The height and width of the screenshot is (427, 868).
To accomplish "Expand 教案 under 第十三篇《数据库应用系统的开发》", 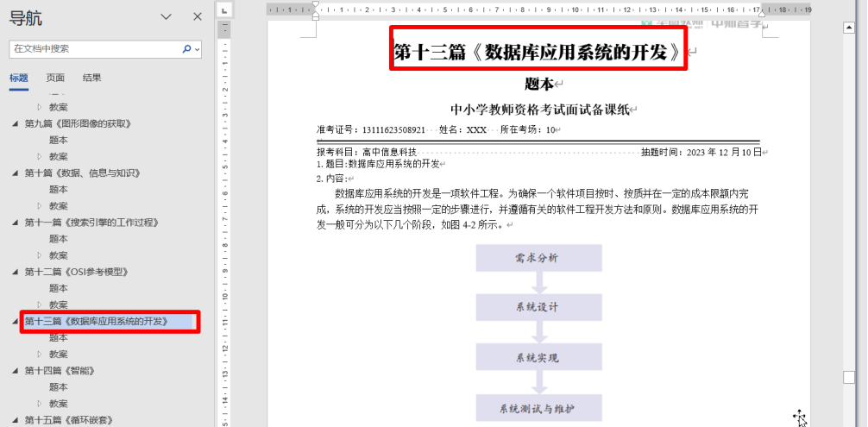I will click(x=39, y=355).
